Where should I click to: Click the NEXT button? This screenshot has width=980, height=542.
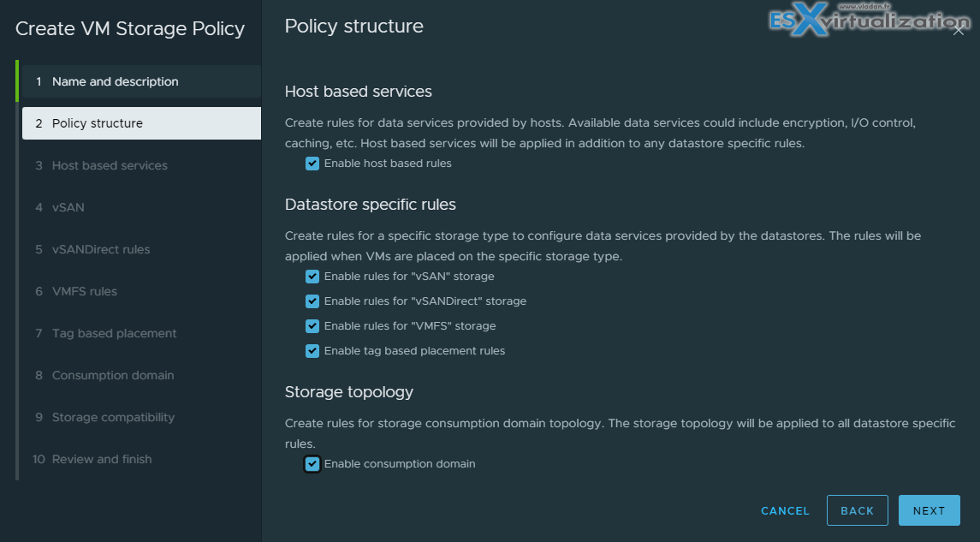(x=930, y=510)
